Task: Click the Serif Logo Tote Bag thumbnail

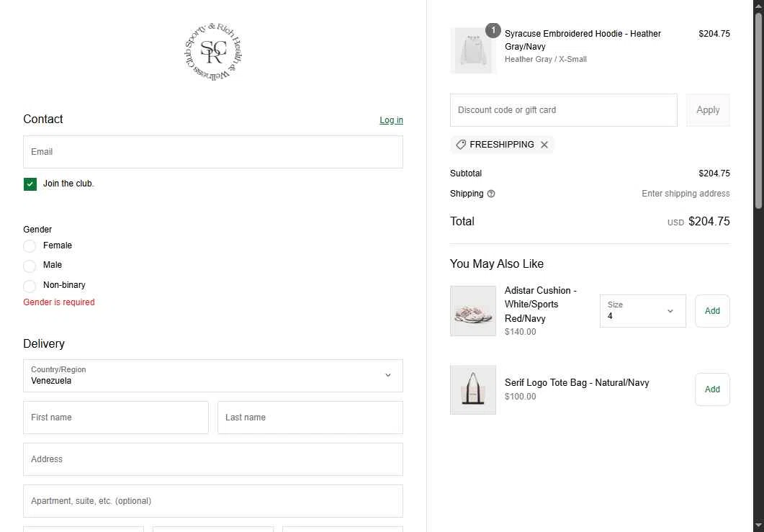Action: (472, 389)
